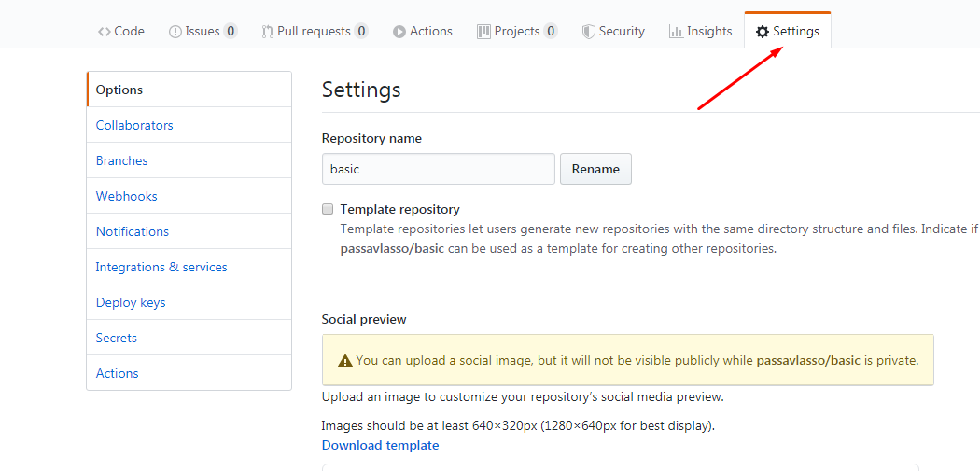
Task: Click the Code tab brackets icon
Action: [x=104, y=32]
